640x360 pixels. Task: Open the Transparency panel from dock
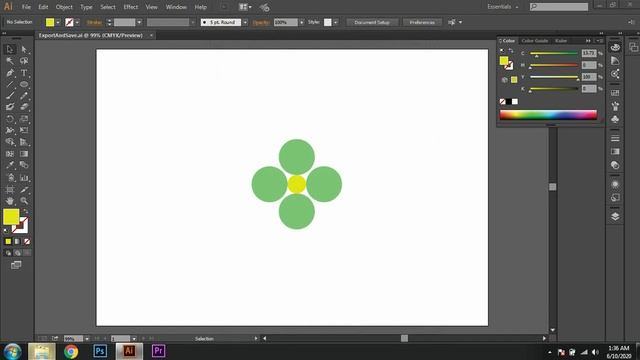point(615,165)
